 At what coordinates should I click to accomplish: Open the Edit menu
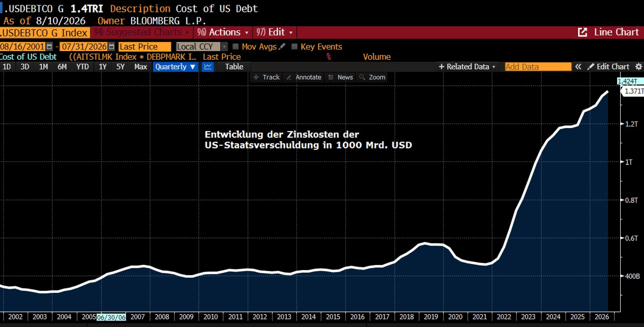[274, 32]
